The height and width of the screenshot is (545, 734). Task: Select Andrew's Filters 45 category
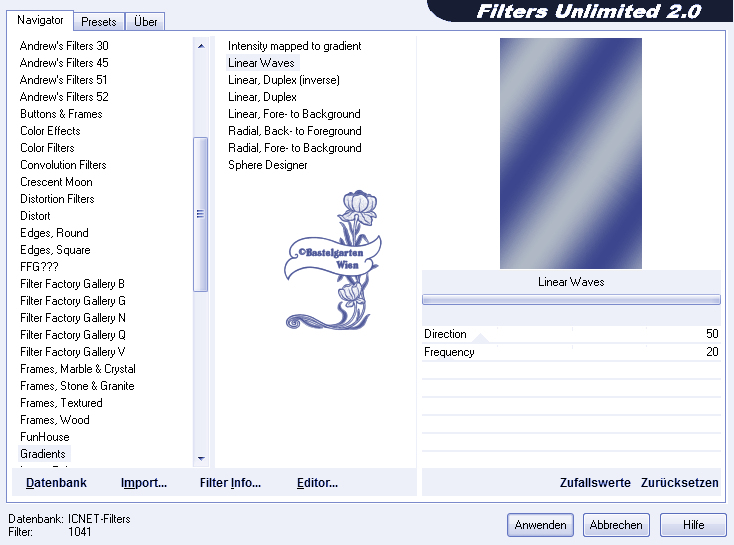(64, 63)
